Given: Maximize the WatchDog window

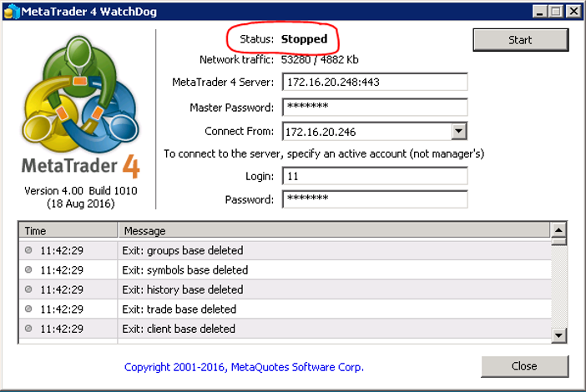Looking at the screenshot, I should point(556,12).
